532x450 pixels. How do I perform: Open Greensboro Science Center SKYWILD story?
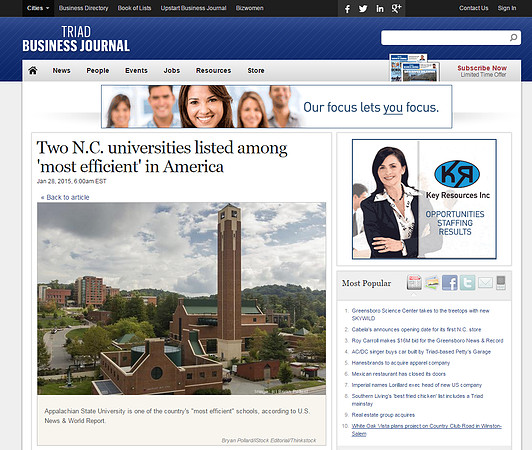[x=420, y=314]
